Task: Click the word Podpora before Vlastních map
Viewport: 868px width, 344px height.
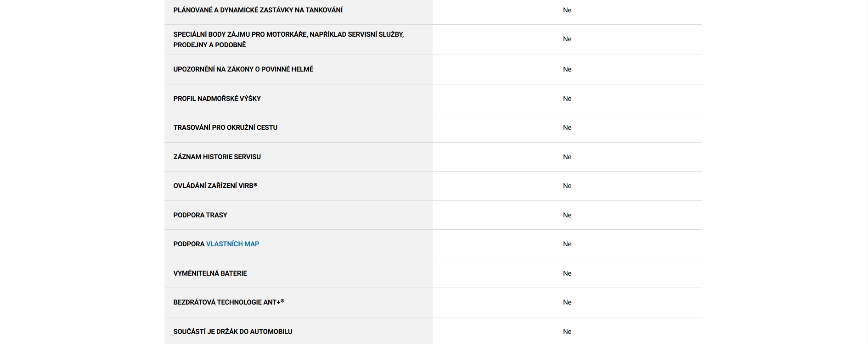Action: [x=189, y=244]
